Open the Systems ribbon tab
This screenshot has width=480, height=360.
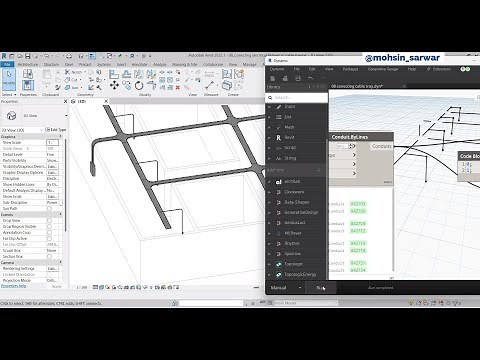pyautogui.click(x=104, y=64)
